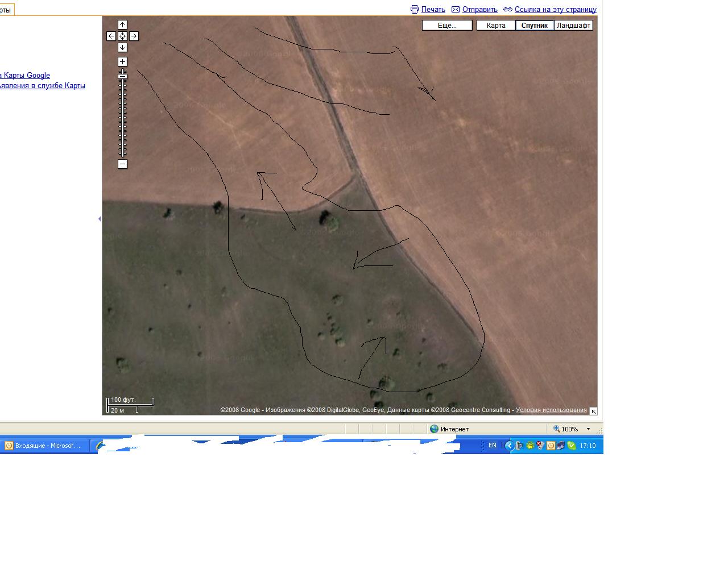Click the ©2008 Google copyright text

pyautogui.click(x=240, y=410)
